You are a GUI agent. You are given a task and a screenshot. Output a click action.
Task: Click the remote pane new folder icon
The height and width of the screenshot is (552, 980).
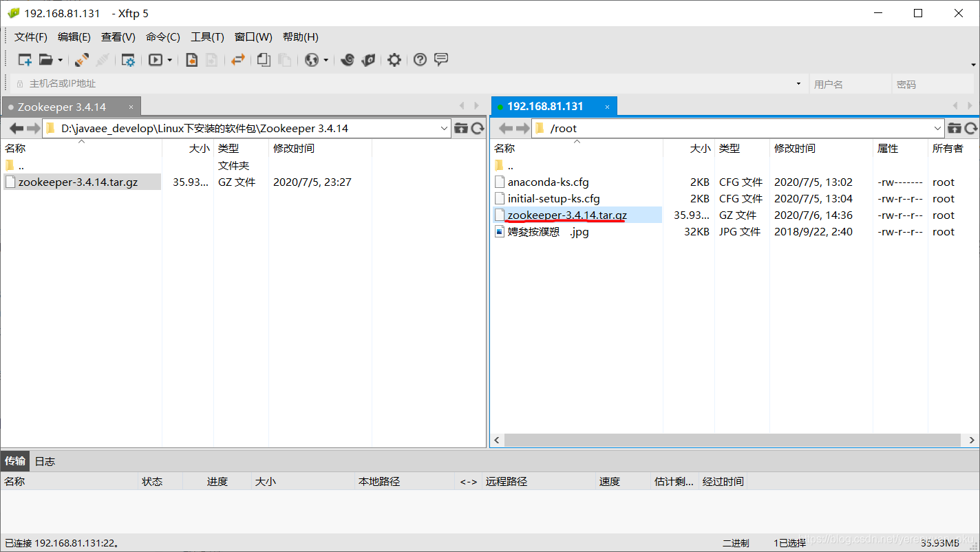point(955,128)
